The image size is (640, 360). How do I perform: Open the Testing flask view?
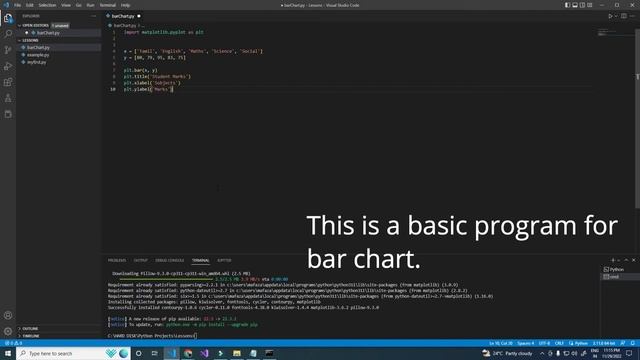click(x=8, y=98)
